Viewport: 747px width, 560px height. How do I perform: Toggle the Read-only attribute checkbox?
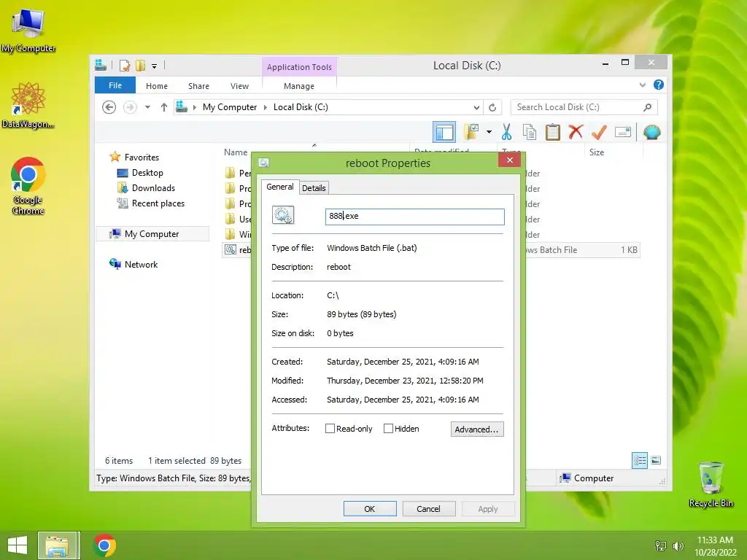pos(330,429)
